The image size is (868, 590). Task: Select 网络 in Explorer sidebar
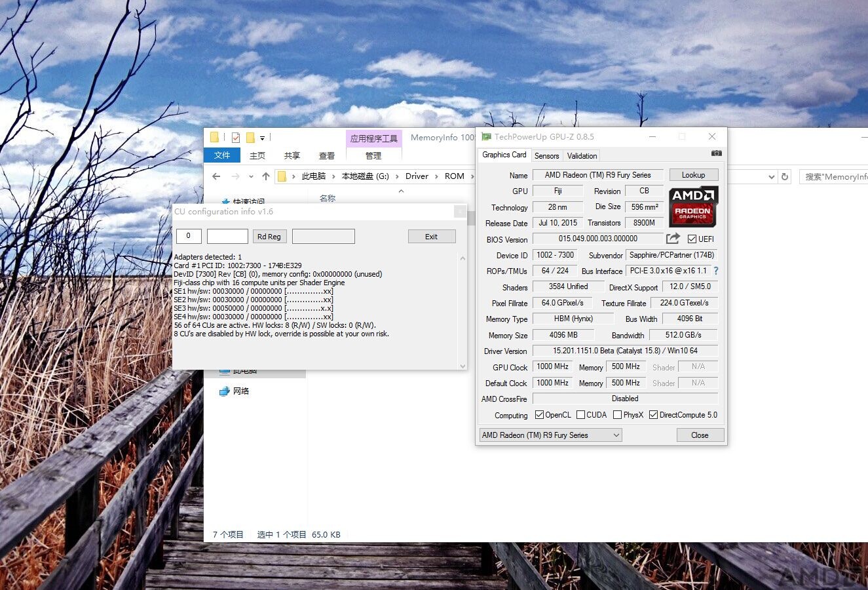click(x=241, y=391)
